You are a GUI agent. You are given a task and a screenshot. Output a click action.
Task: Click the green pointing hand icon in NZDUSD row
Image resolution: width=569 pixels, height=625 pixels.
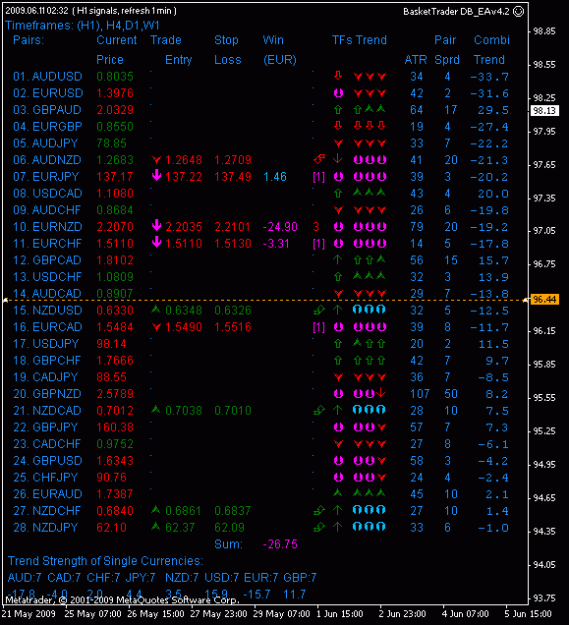tap(319, 310)
